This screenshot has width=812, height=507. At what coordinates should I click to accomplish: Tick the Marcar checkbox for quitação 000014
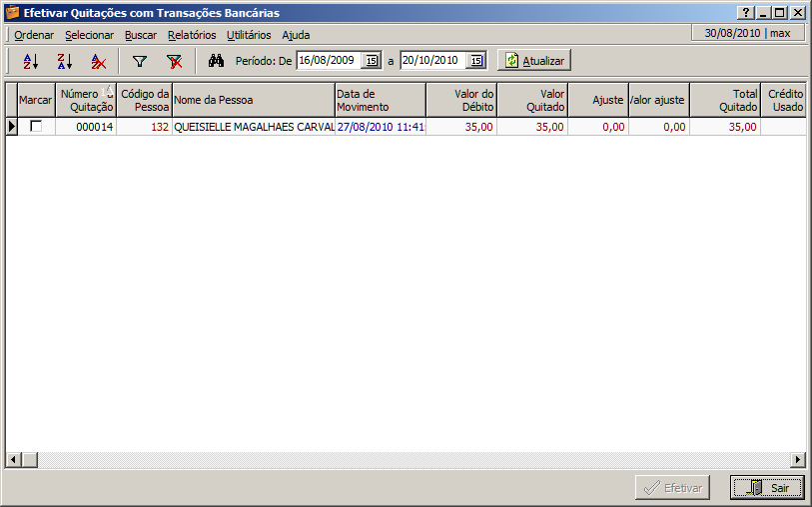(36, 127)
